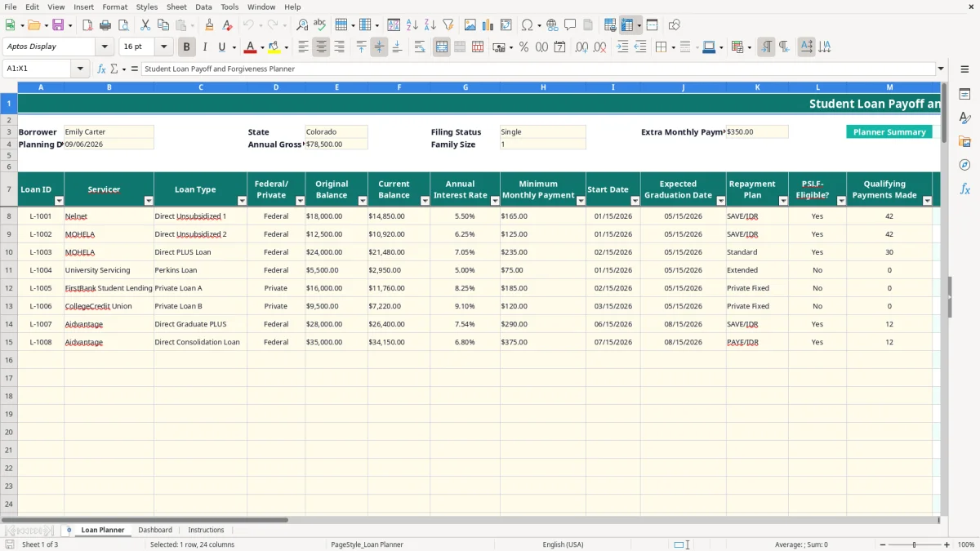Image resolution: width=980 pixels, height=551 pixels.
Task: Click the formula equals button
Action: coord(135,69)
